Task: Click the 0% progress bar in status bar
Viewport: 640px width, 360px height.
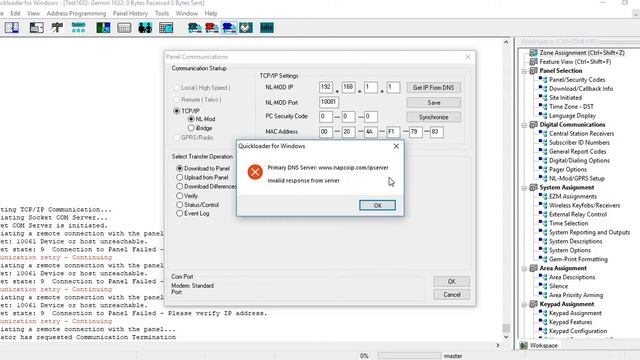Action: [x=409, y=356]
